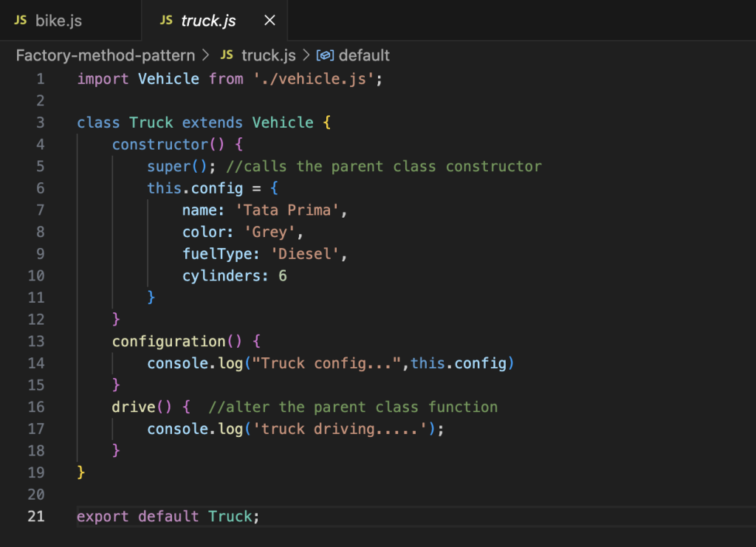Click the comment 'calls the parent class constructor'

[x=384, y=167]
